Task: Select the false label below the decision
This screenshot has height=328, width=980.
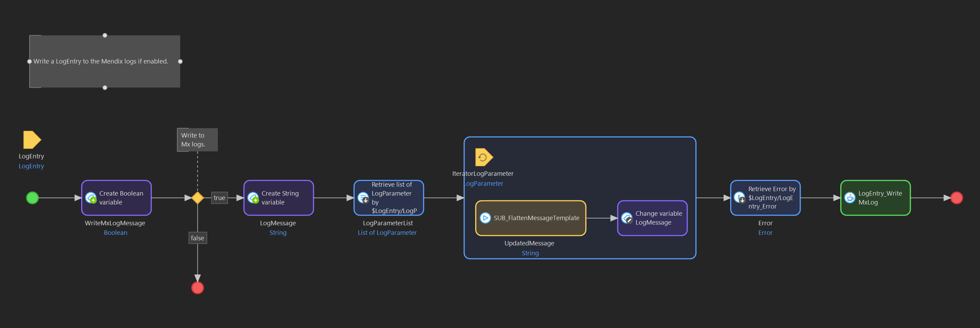Action: click(x=197, y=238)
